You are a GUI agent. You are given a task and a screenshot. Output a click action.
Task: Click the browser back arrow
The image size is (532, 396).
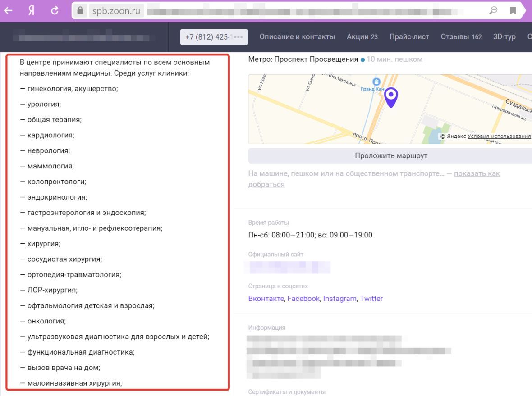(8, 11)
